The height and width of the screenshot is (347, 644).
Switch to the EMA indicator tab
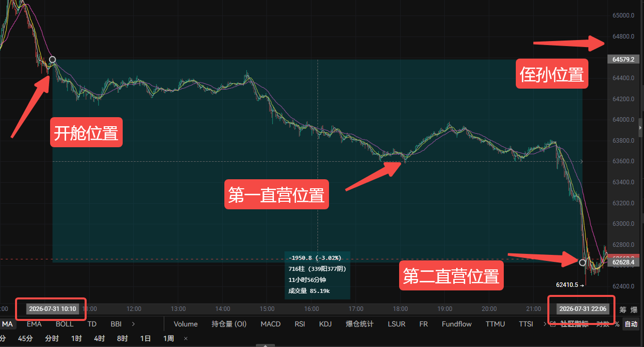coord(34,324)
